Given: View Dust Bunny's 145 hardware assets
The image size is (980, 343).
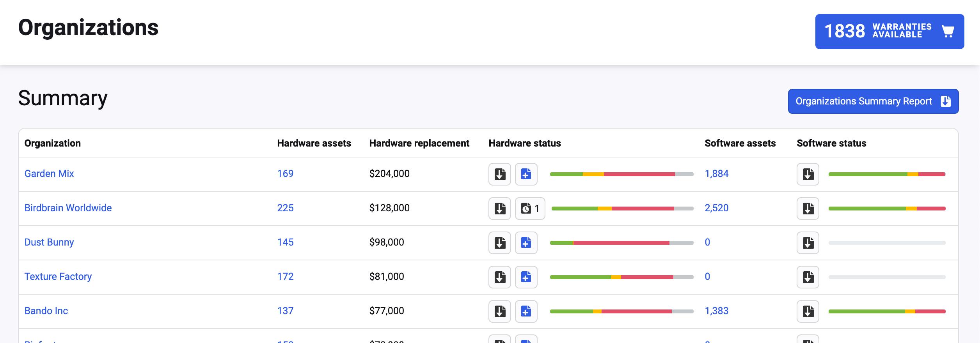Looking at the screenshot, I should point(285,242).
